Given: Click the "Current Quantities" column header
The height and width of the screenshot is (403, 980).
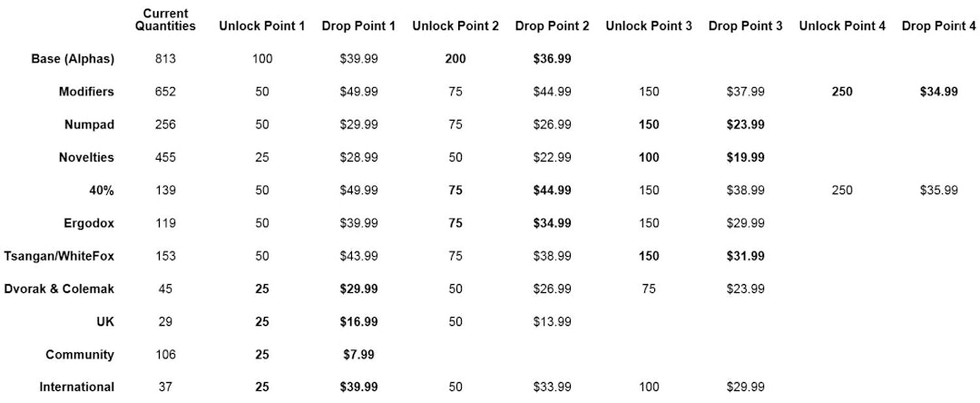Looking at the screenshot, I should (165, 20).
